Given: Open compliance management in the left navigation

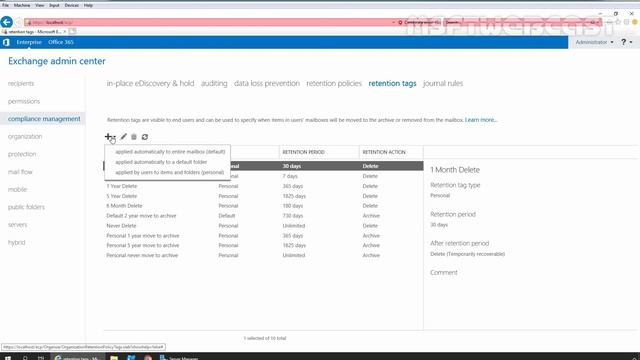Looking at the screenshot, I should pos(44,119).
